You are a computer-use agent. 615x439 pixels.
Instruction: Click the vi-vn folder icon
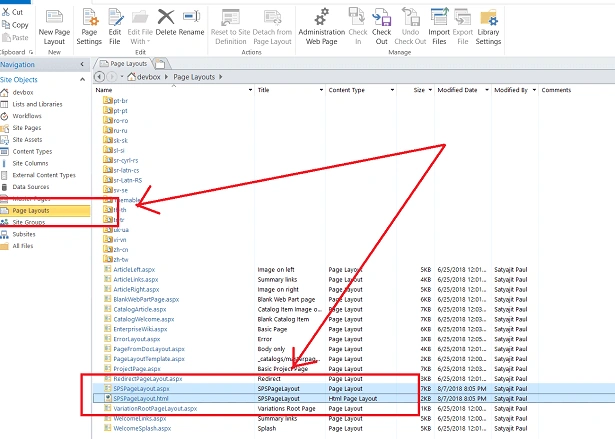pyautogui.click(x=107, y=239)
